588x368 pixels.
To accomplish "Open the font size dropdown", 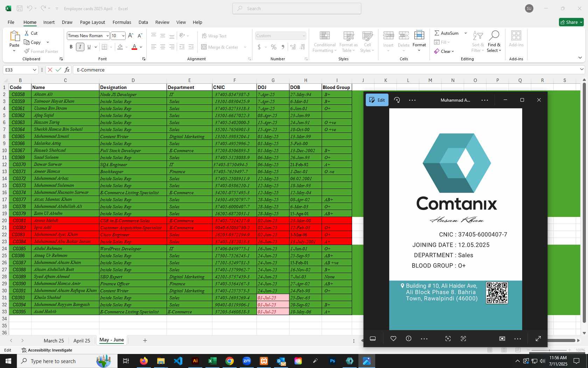I will pos(123,36).
